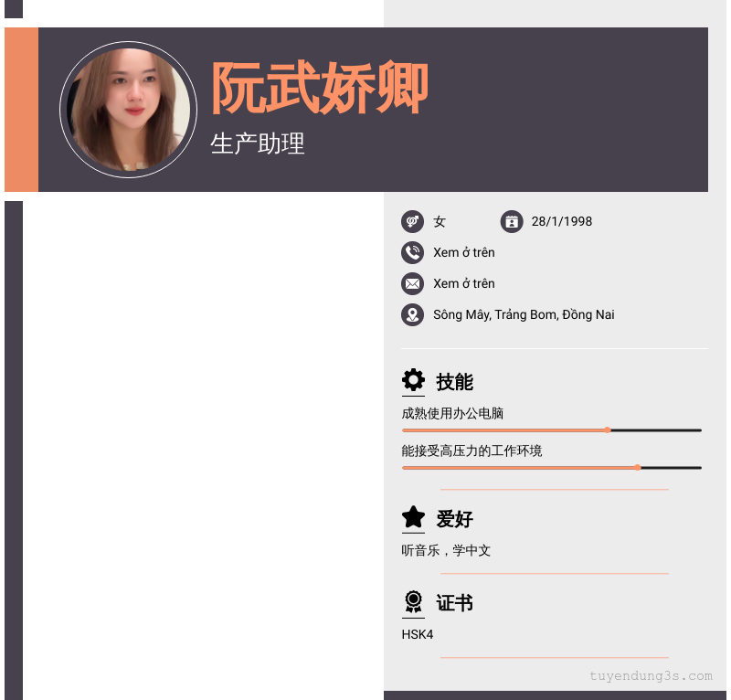
Task: Click the birth date 28/1/1998
Action: 562,221
